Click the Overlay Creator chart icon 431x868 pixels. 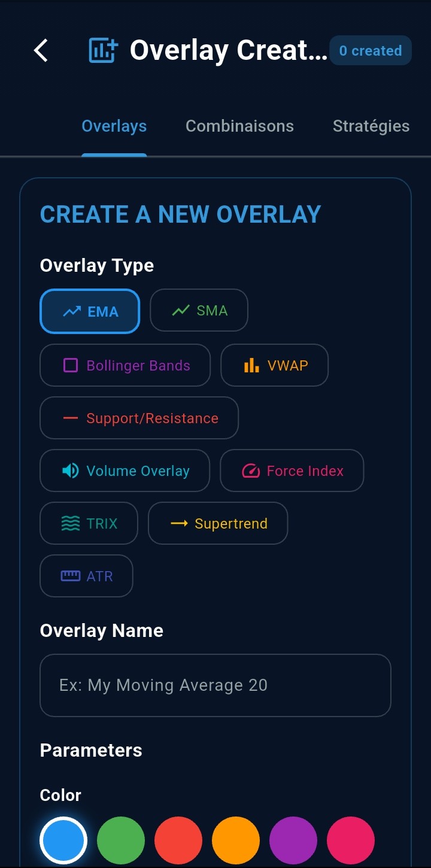(x=102, y=51)
